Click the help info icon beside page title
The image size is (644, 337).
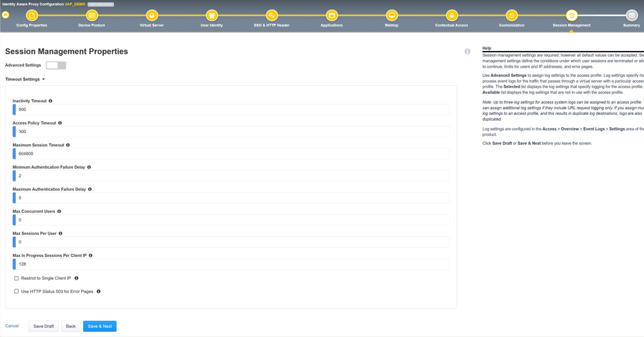pyautogui.click(x=467, y=52)
